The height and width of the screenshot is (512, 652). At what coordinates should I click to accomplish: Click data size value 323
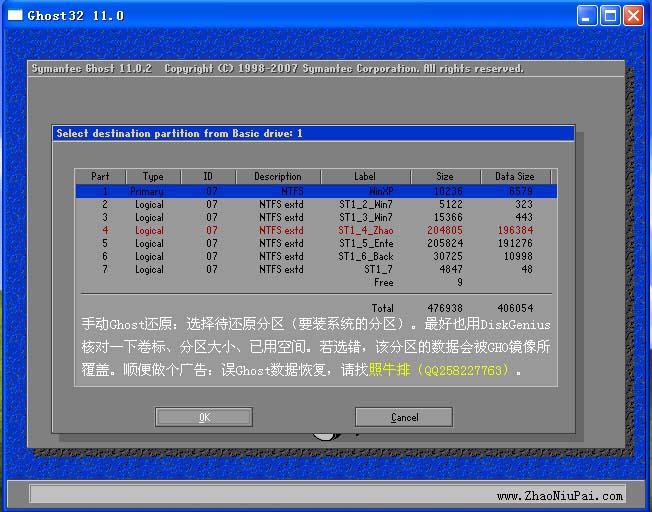click(x=524, y=204)
